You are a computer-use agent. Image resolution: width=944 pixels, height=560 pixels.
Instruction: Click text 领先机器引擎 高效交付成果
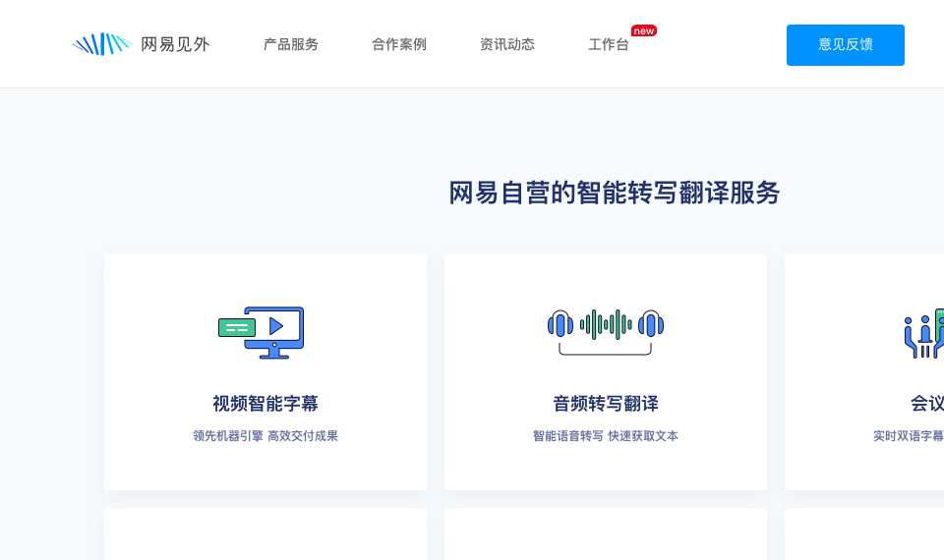[265, 436]
